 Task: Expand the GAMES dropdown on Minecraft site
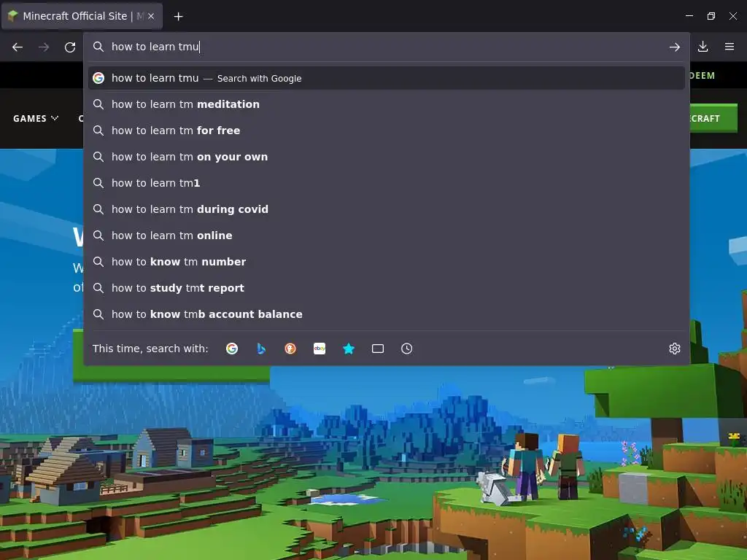coord(36,119)
